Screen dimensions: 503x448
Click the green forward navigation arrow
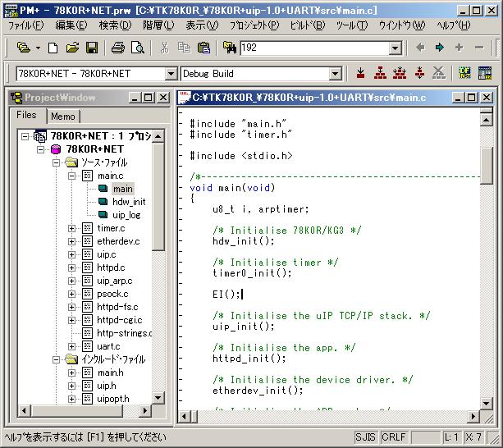pos(439,48)
